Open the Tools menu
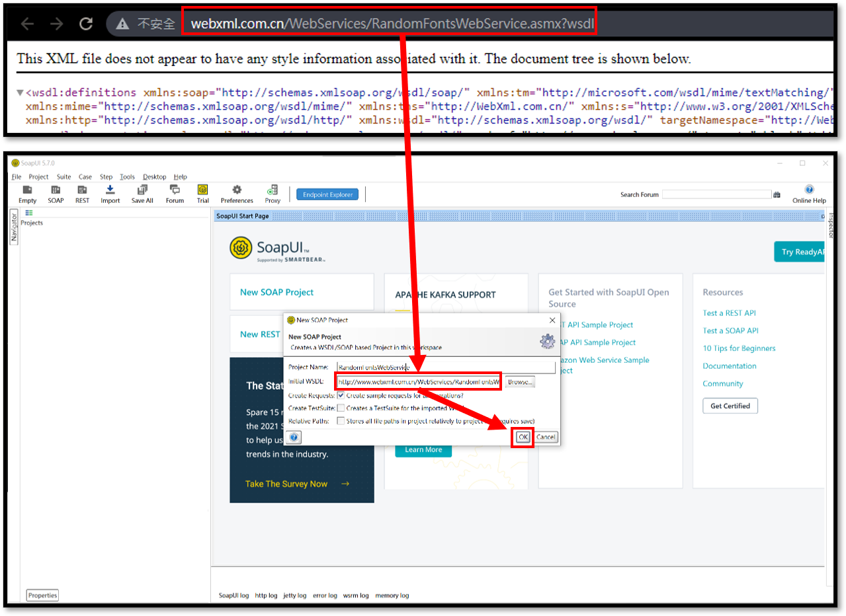The width and height of the screenshot is (846, 616). pyautogui.click(x=127, y=177)
